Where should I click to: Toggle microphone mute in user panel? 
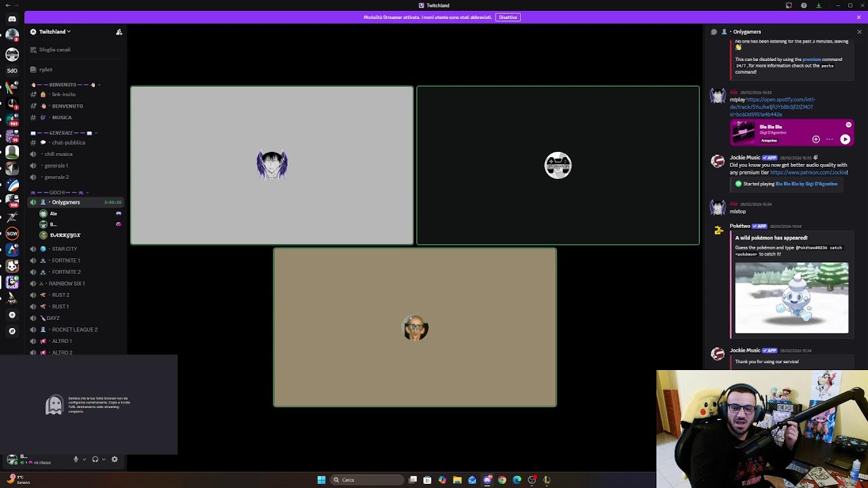(76, 460)
